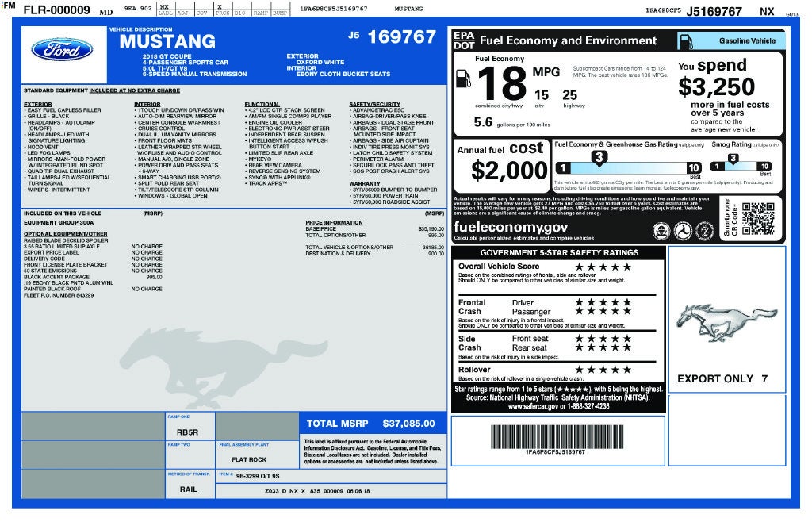Click the Smog Rating scale bar
This screenshot has height=526, width=812.
tap(741, 167)
